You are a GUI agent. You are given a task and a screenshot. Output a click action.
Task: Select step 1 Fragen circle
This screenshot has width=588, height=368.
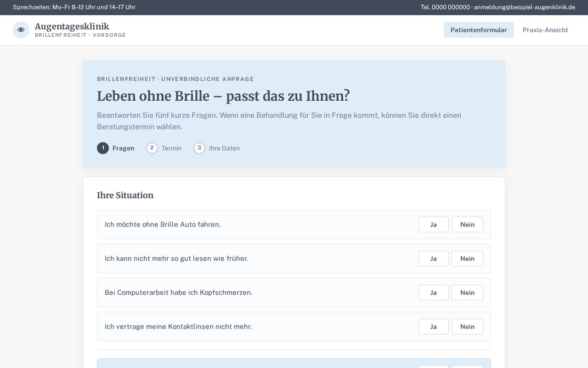click(103, 148)
